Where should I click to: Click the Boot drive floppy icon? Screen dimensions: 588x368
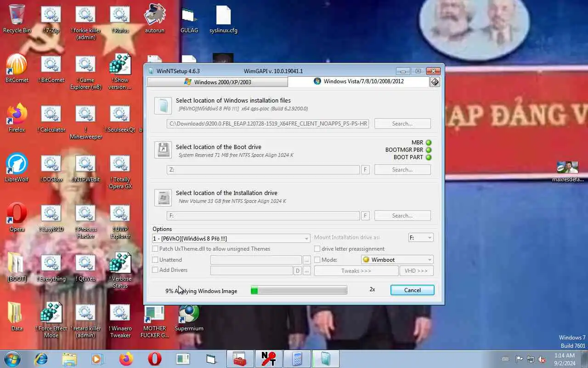163,150
